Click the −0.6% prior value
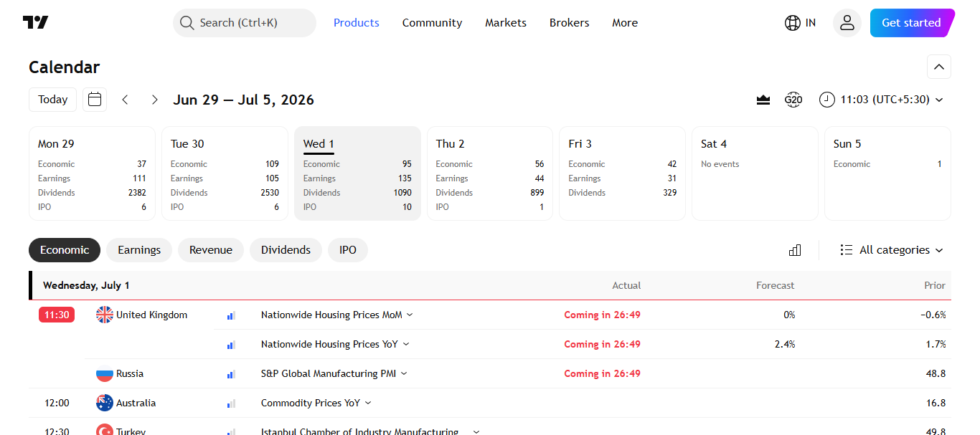Viewport: 980px width, 435px height. pyautogui.click(x=933, y=315)
